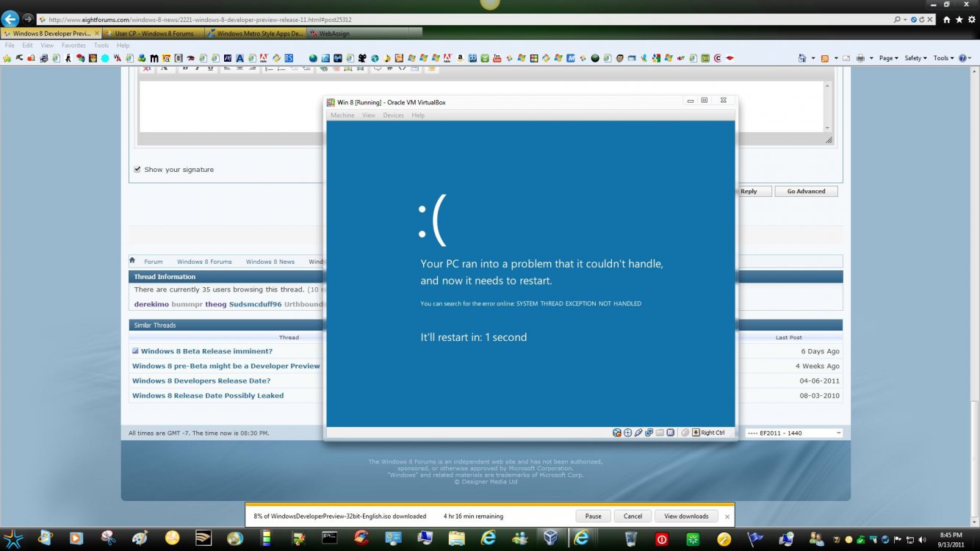This screenshot has width=980, height=551.
Task: Click the VirtualBox USB devices indicator icon
Action: pyautogui.click(x=638, y=433)
